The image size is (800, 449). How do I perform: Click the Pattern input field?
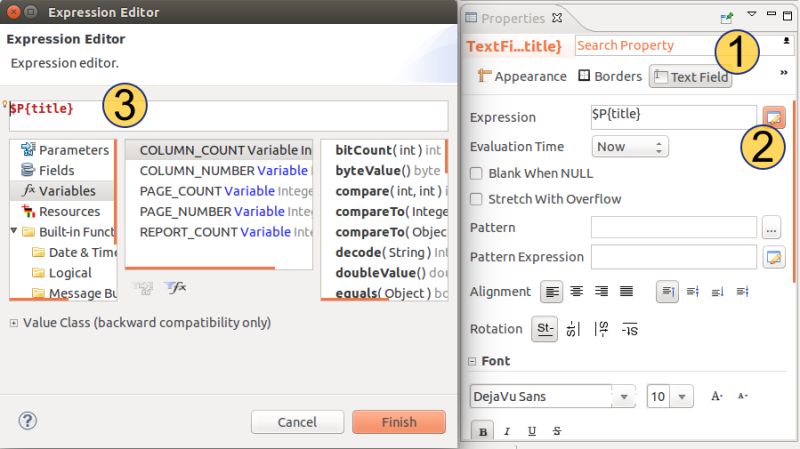click(x=673, y=228)
